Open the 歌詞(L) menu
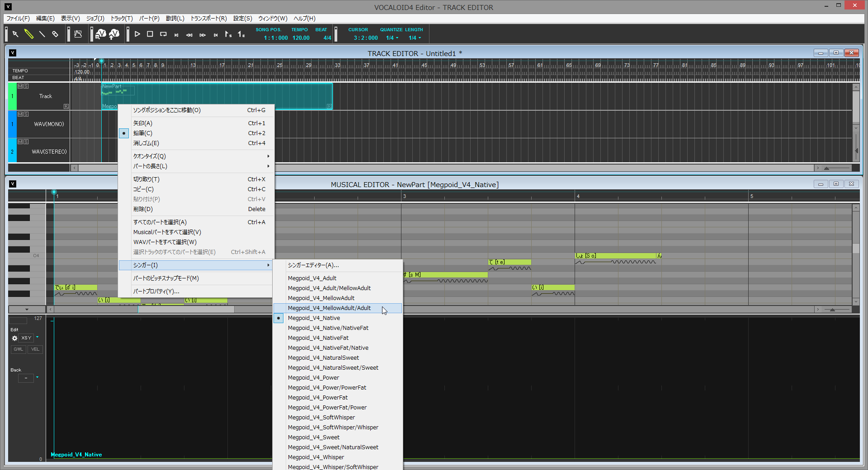 coord(175,19)
